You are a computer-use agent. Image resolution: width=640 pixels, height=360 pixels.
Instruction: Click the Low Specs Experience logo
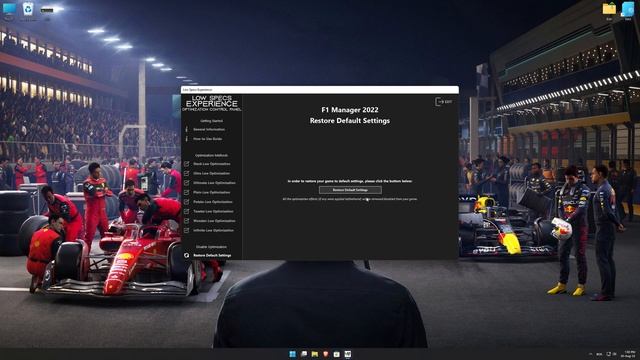[211, 103]
